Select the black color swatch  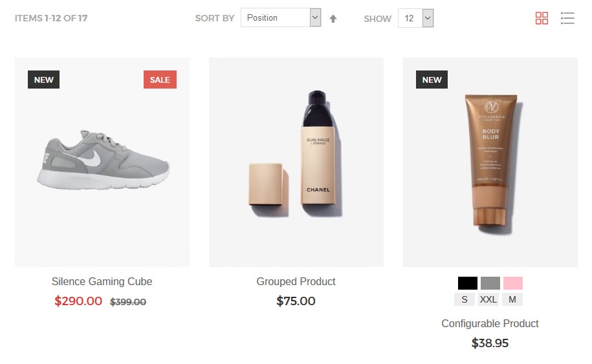tap(467, 283)
